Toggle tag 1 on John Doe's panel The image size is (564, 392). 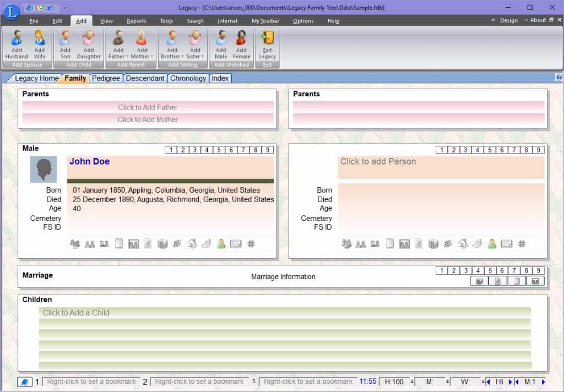tap(171, 150)
